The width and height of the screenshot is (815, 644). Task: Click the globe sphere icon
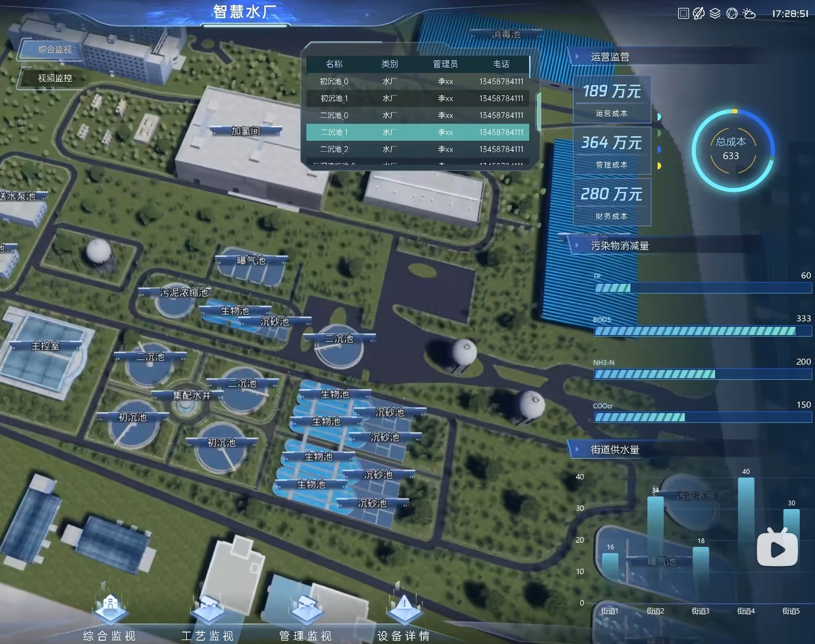(x=732, y=13)
